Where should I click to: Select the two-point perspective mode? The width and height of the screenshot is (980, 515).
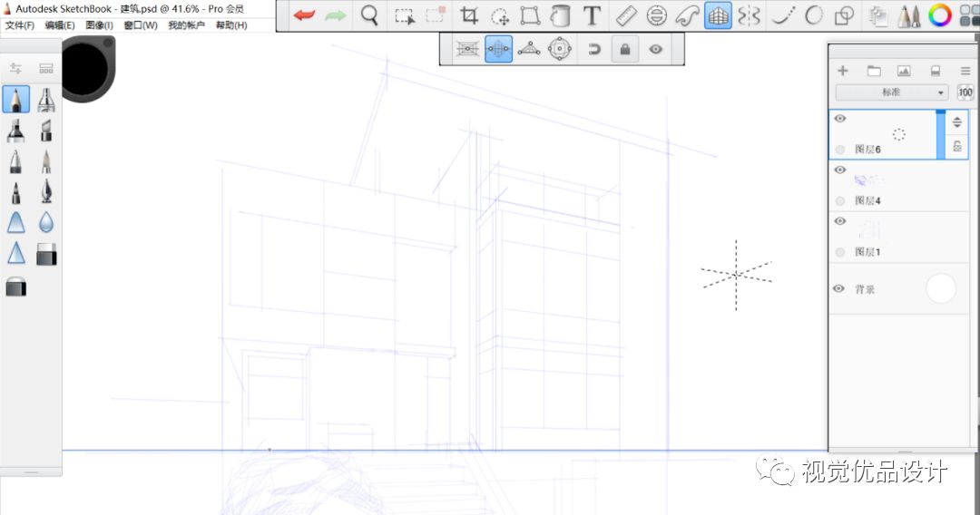(x=499, y=49)
